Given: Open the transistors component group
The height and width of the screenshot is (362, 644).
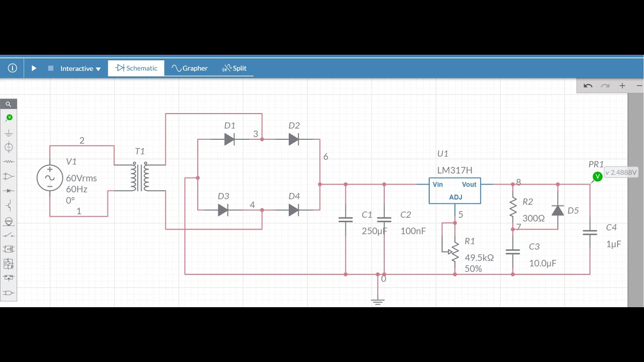Looking at the screenshot, I should tap(9, 205).
